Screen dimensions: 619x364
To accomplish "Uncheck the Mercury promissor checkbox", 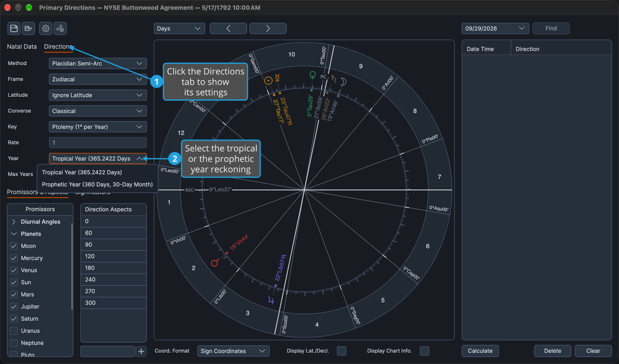I will tap(14, 258).
